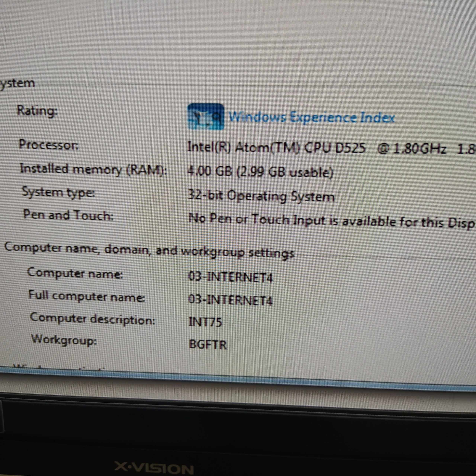Click the System type label
The height and width of the screenshot is (476, 476).
tap(58, 192)
